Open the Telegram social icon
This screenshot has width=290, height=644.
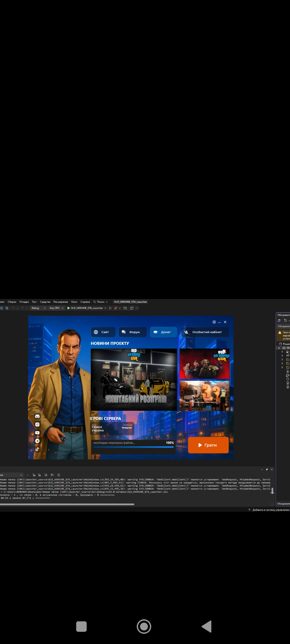coord(37,441)
